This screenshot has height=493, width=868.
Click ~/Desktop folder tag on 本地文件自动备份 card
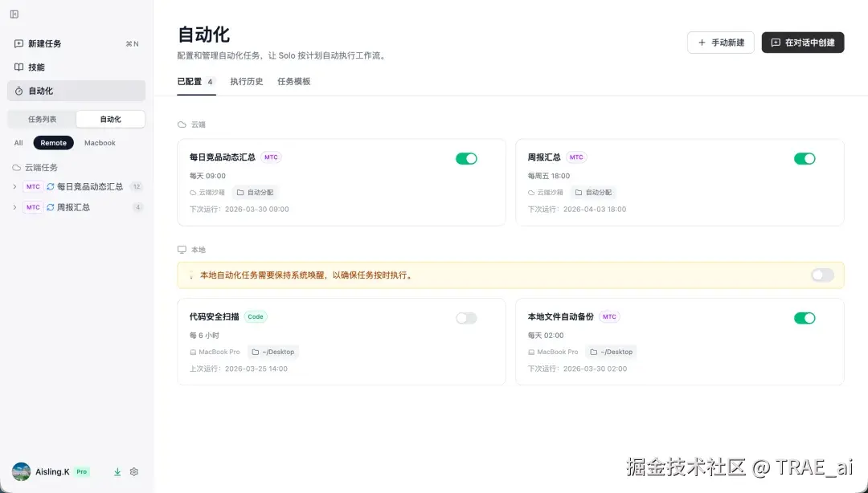[x=611, y=352]
